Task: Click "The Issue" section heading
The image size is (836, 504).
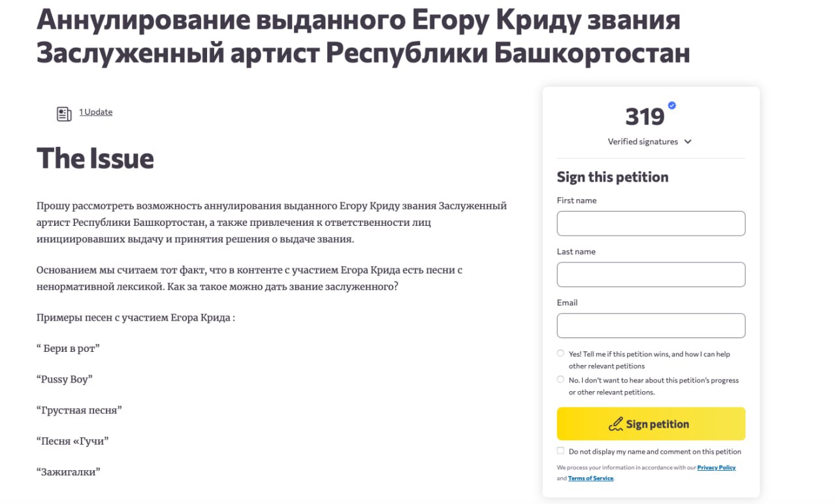Action: [95, 158]
